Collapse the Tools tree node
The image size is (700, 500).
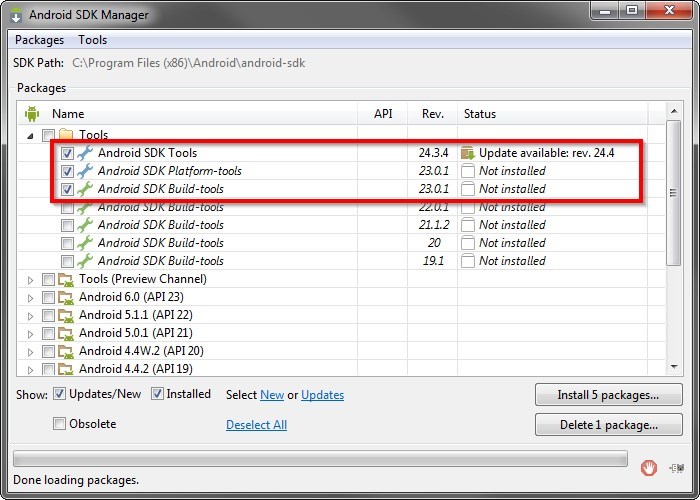pos(30,136)
